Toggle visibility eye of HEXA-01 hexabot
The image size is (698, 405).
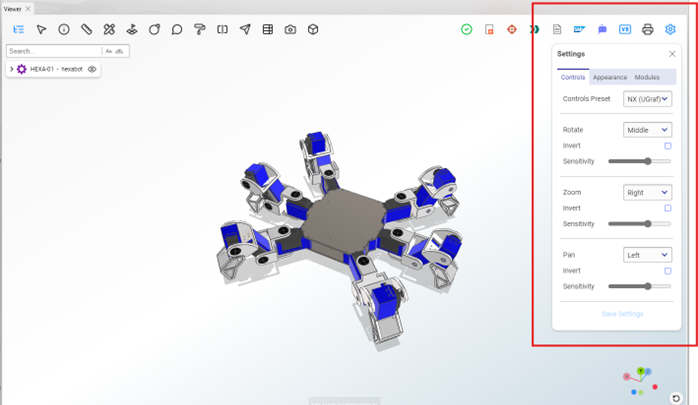point(92,69)
